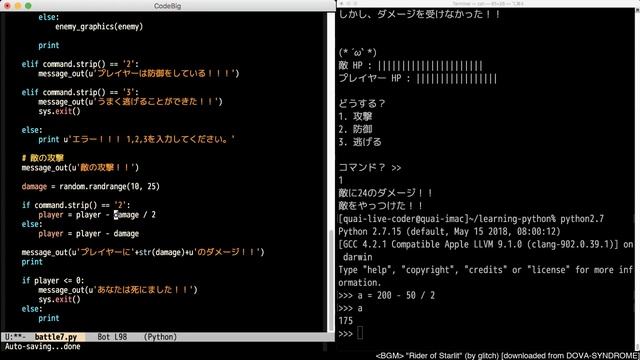Click the 1. 攻撃 option in terminal

pyautogui.click(x=355, y=116)
